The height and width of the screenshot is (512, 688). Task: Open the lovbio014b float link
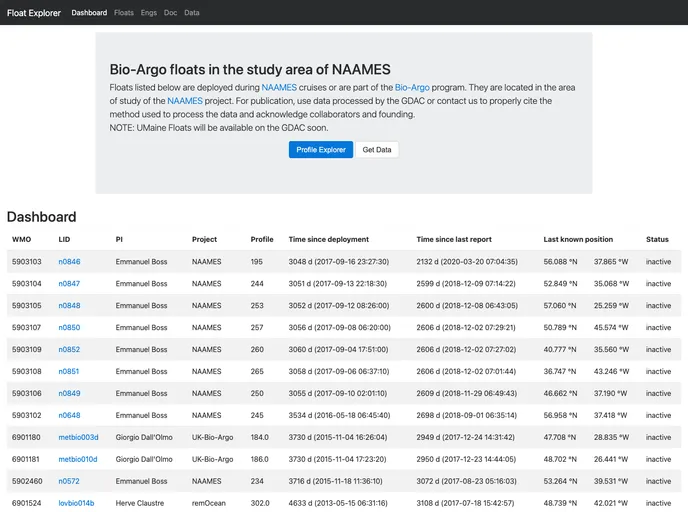pyautogui.click(x=76, y=503)
